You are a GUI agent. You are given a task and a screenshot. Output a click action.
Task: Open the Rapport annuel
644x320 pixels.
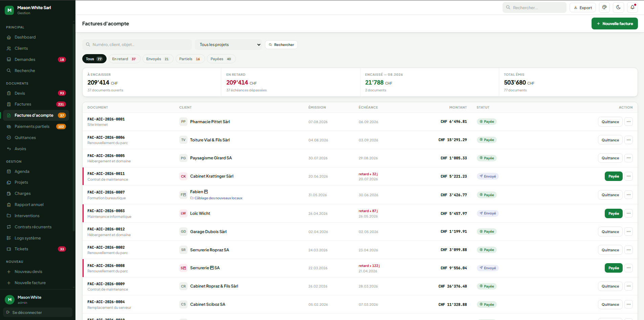36,205
